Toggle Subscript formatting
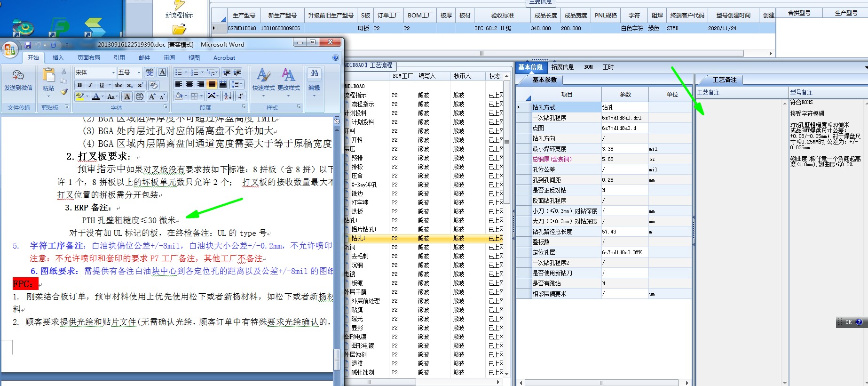The height and width of the screenshot is (386, 868). [129, 85]
